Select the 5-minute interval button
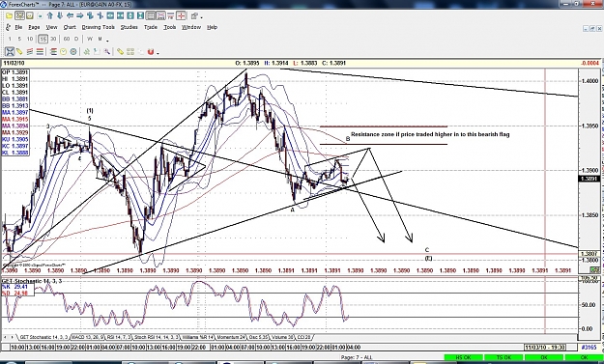The height and width of the screenshot is (364, 604). 19,39
